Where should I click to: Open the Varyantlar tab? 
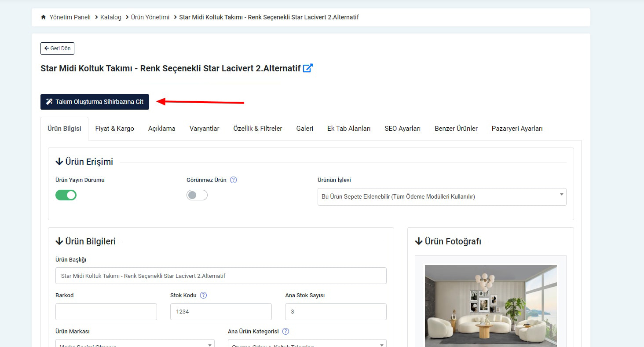click(204, 129)
